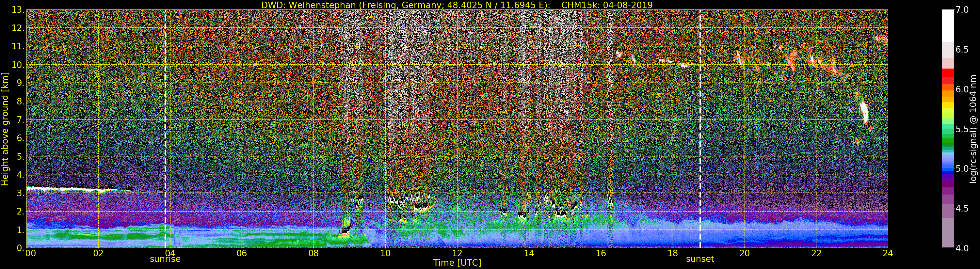Click the "02" tick on the time axis
980x269 pixels.
coord(98,253)
